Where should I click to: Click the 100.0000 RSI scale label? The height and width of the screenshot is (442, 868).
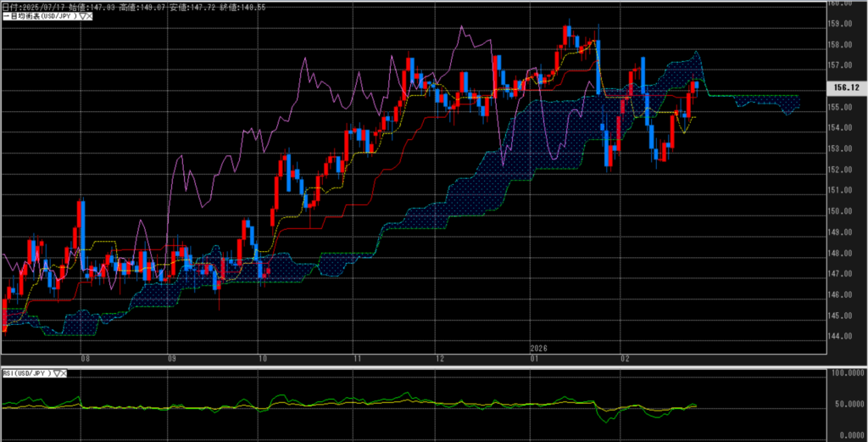pyautogui.click(x=844, y=373)
